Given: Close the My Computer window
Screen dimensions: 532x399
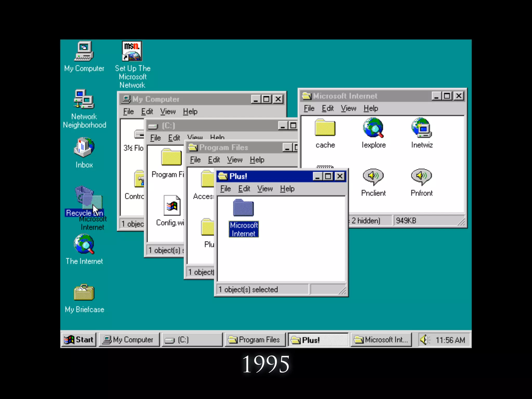Looking at the screenshot, I should (x=278, y=99).
